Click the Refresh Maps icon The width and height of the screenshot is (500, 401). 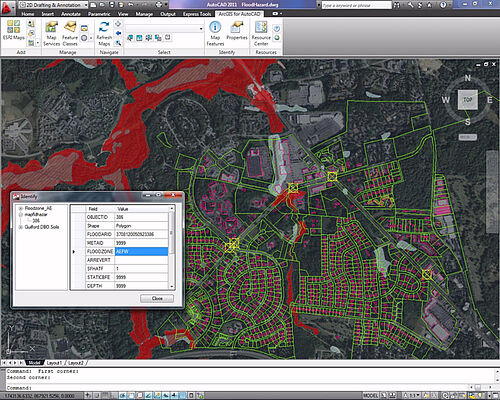(104, 33)
